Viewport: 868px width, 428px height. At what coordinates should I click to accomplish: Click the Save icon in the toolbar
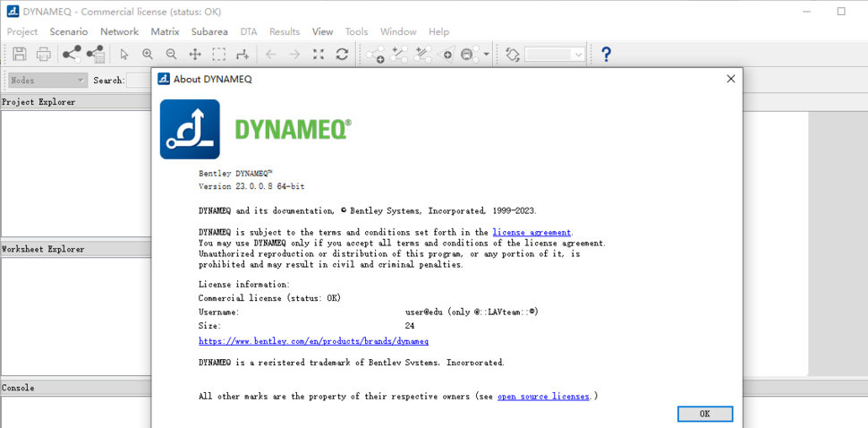(20, 54)
